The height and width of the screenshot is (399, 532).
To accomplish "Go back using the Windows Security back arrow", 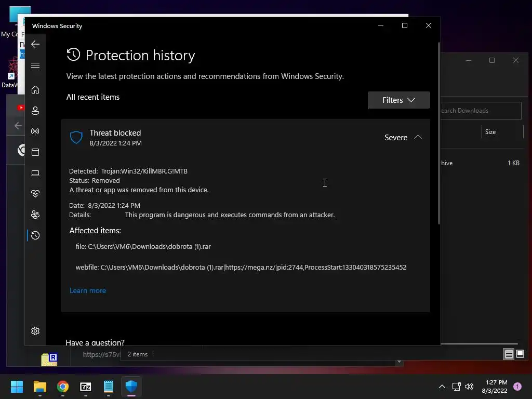I will click(35, 44).
